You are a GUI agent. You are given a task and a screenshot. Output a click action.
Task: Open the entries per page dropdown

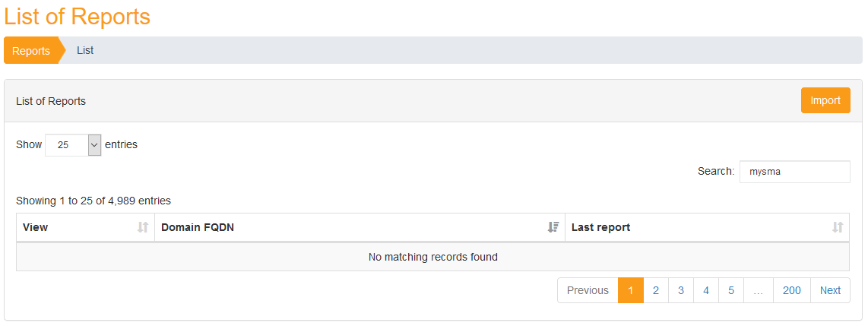pos(73,145)
